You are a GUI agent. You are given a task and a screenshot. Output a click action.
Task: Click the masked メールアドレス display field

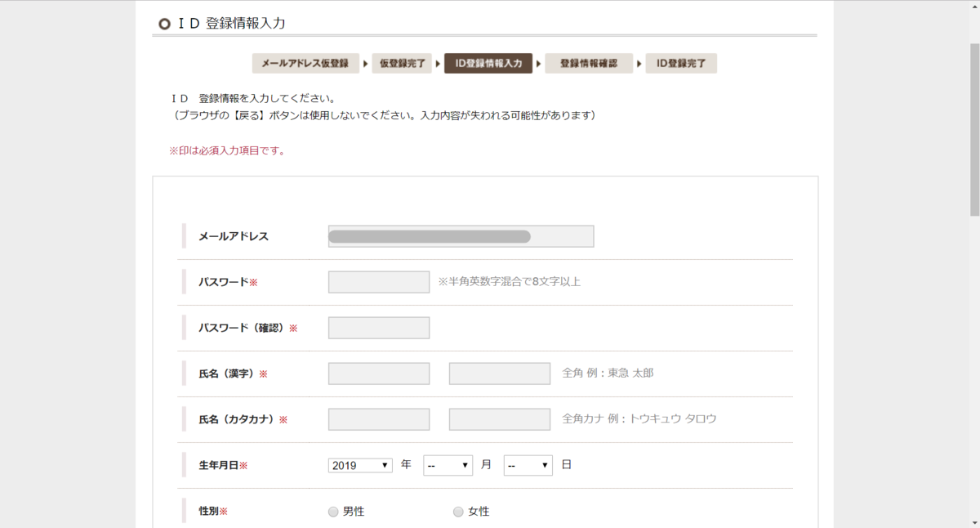(461, 236)
